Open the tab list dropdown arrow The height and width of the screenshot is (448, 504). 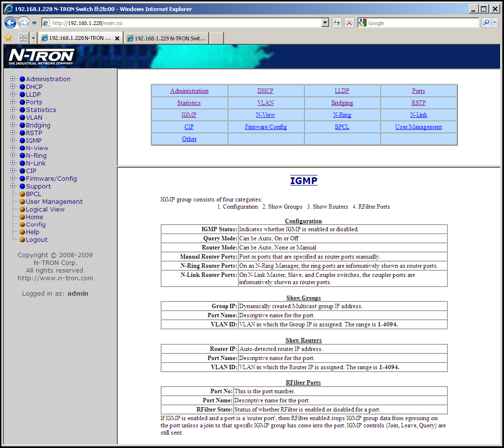point(33,38)
